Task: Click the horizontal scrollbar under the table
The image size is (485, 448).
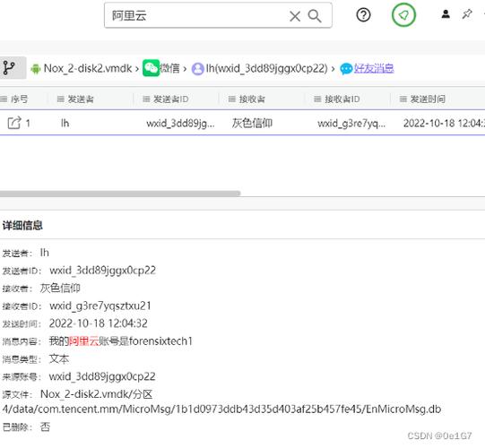Action: [x=120, y=194]
